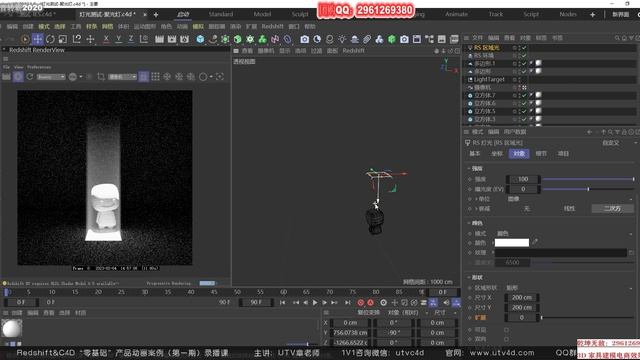Click red record keyframe button
This screenshot has height=360, width=640.
tap(360, 302)
